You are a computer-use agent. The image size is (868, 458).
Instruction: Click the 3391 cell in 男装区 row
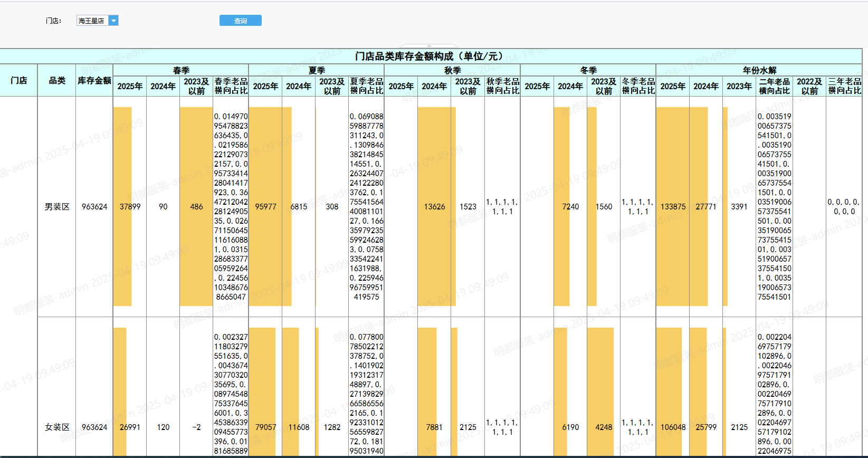point(739,207)
